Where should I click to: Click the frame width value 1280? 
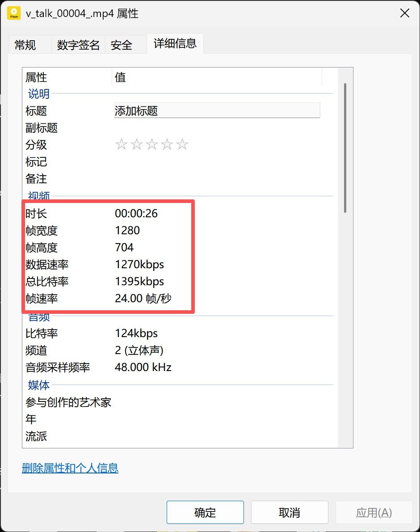[x=127, y=230]
